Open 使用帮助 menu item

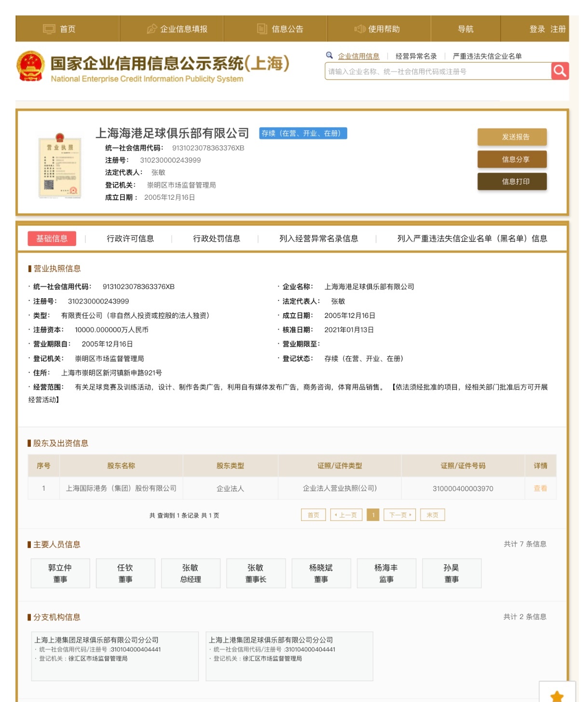click(377, 29)
